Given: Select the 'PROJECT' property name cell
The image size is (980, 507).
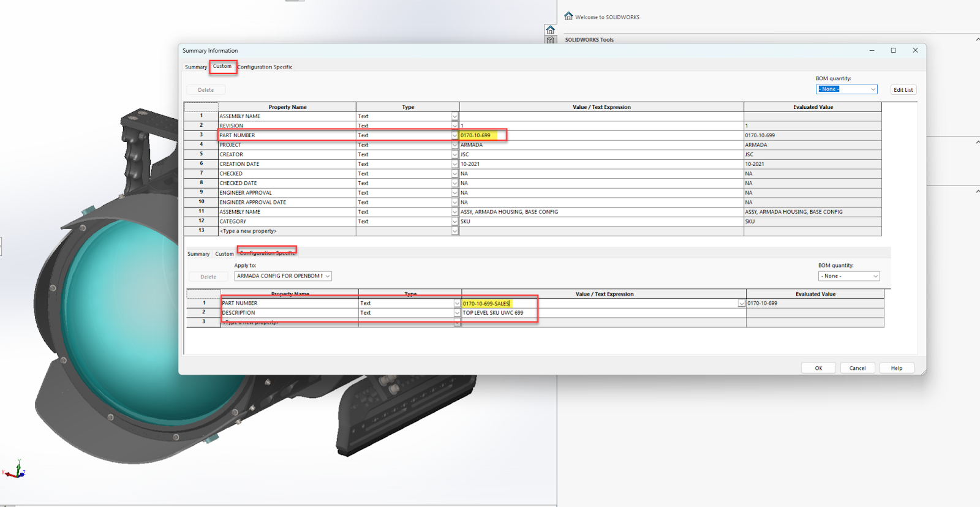Looking at the screenshot, I should 287,145.
